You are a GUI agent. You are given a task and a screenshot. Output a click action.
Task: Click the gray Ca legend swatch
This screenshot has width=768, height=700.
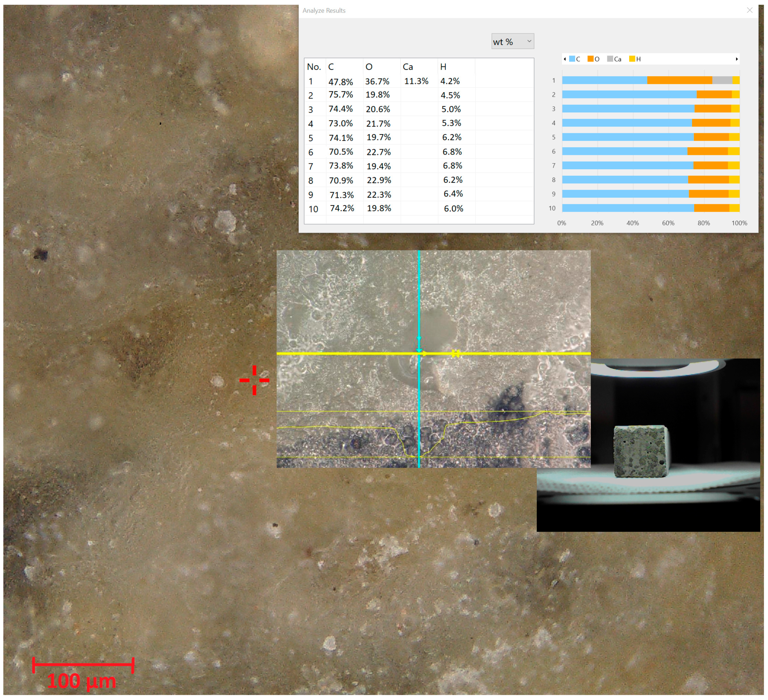tap(610, 59)
